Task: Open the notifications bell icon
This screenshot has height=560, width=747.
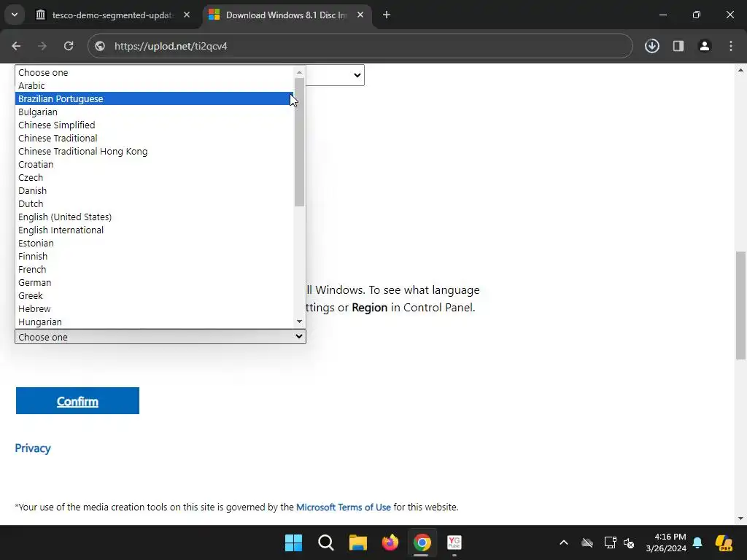Action: [697, 542]
